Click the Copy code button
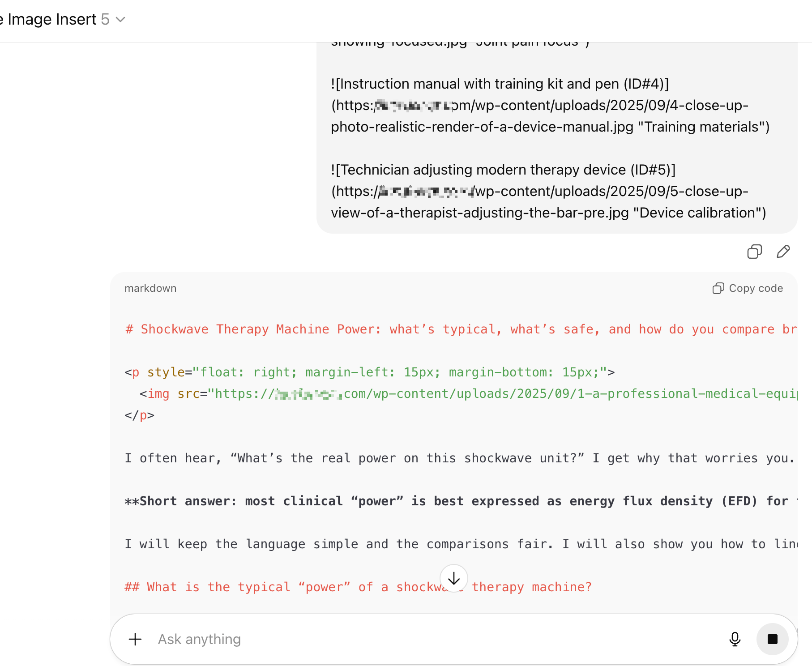The width and height of the screenshot is (812, 666). point(748,288)
